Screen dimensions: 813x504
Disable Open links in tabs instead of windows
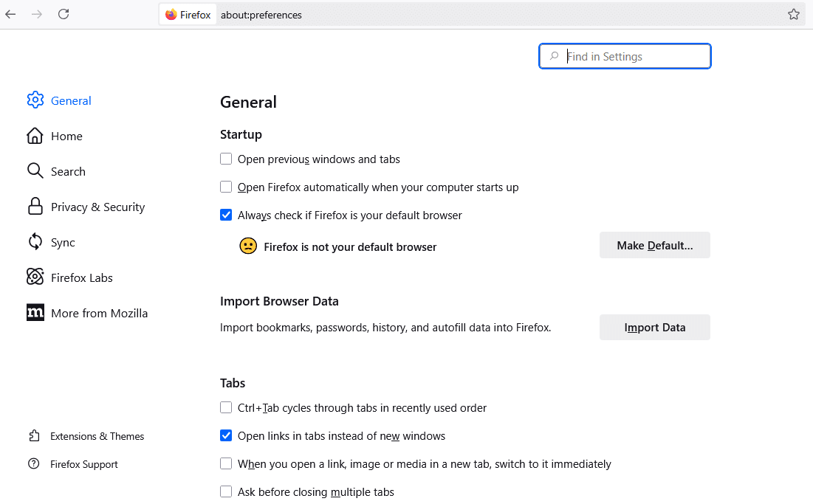tap(226, 435)
